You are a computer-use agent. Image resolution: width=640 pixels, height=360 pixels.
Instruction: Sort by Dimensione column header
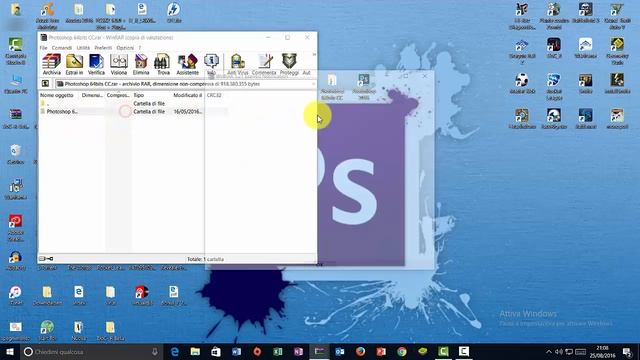point(92,95)
